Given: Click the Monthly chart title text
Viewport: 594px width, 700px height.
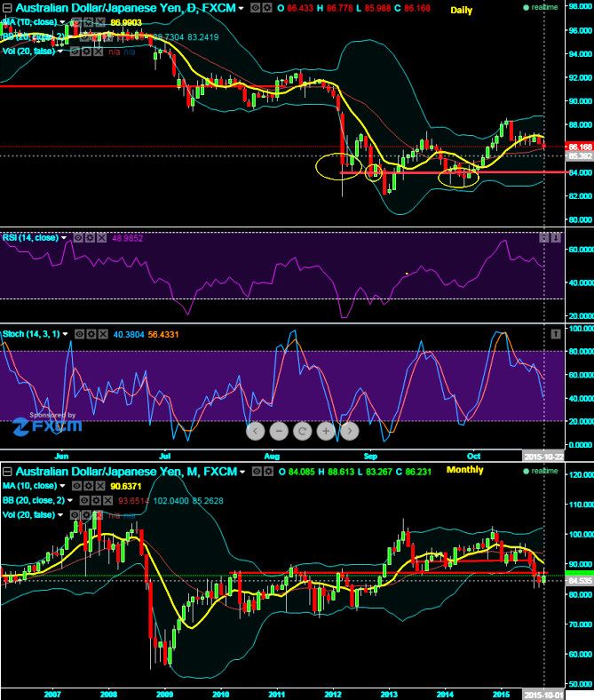Looking at the screenshot, I should click(x=126, y=472).
